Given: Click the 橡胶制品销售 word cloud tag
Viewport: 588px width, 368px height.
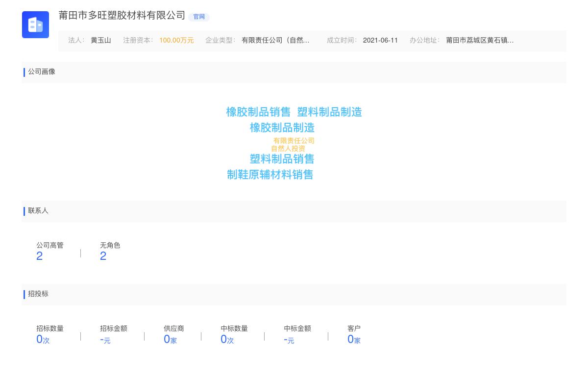Looking at the screenshot, I should coord(258,112).
